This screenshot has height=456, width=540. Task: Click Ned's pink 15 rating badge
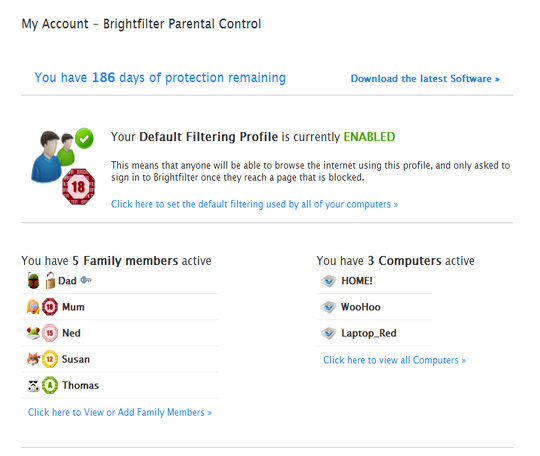click(50, 333)
